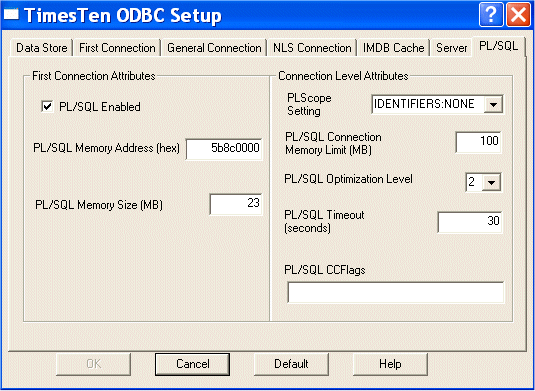Click the PL/SQL Enabled label text
This screenshot has height=391, width=535.
click(100, 107)
